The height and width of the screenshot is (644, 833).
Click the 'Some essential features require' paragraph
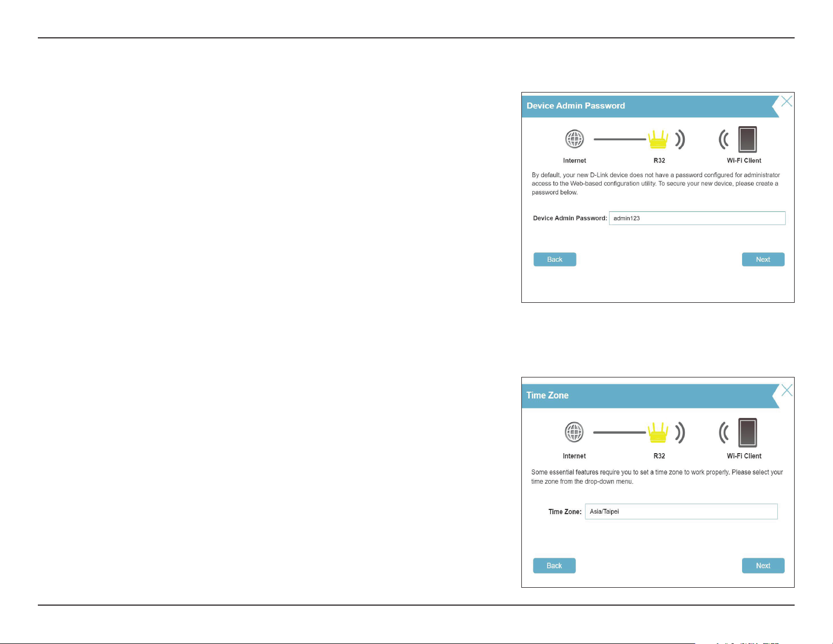pyautogui.click(x=657, y=477)
